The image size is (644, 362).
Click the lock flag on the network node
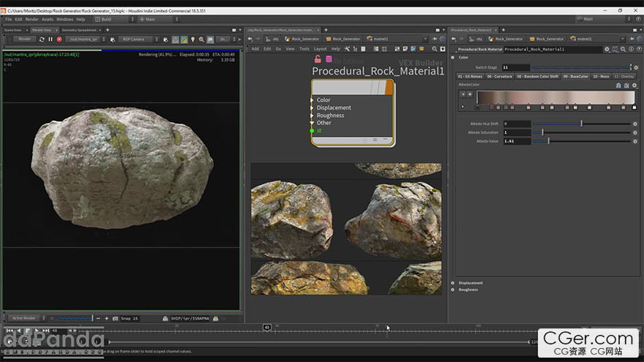click(318, 59)
